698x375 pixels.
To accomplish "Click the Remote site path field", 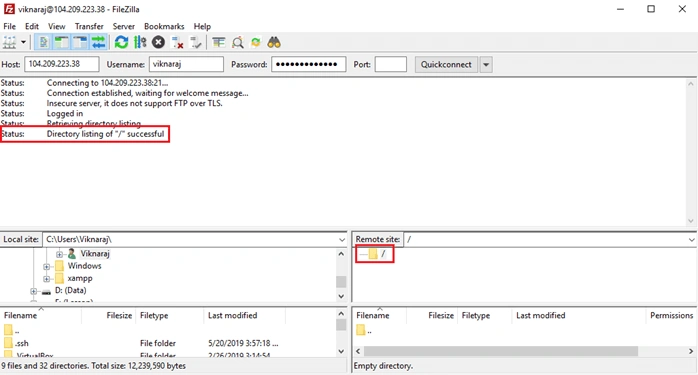I will [546, 240].
